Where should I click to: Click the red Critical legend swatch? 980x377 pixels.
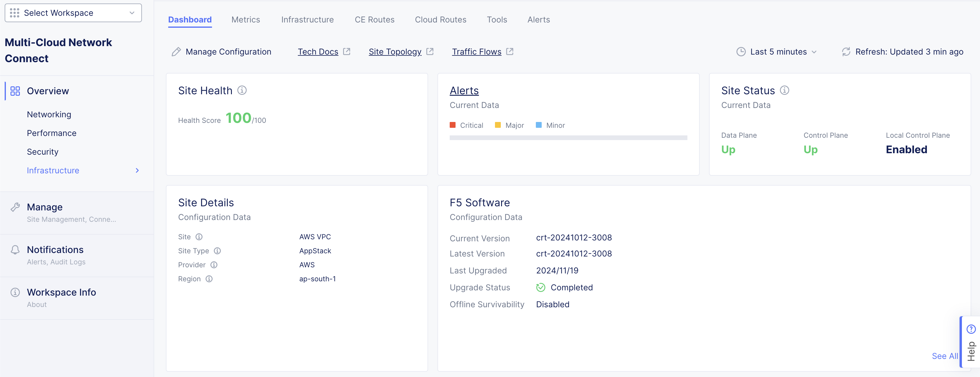pyautogui.click(x=453, y=125)
